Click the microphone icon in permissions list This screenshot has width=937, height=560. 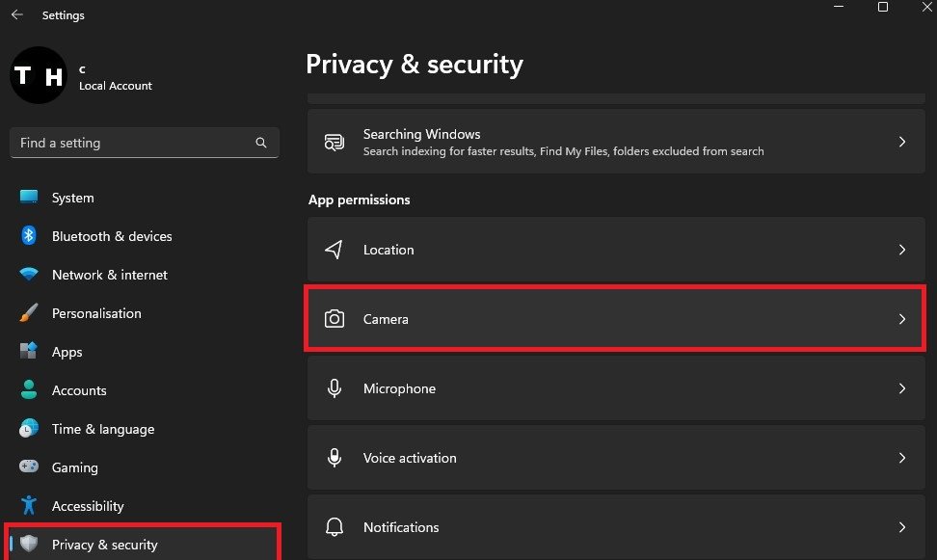click(x=335, y=388)
